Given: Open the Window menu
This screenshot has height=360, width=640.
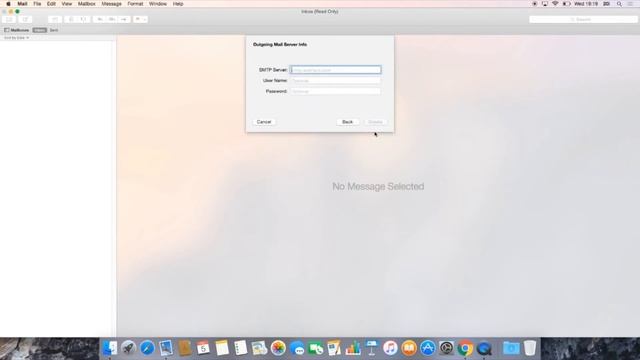Looking at the screenshot, I should tap(158, 4).
